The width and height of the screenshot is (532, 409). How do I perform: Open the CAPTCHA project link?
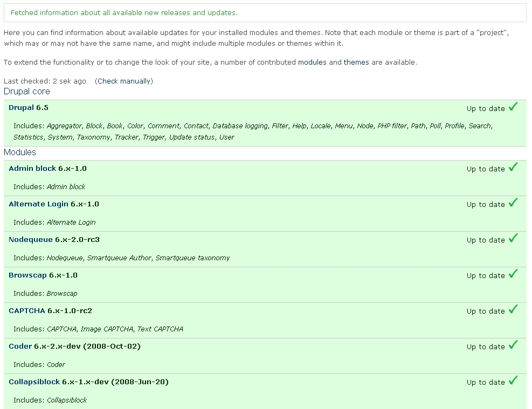pos(27,311)
